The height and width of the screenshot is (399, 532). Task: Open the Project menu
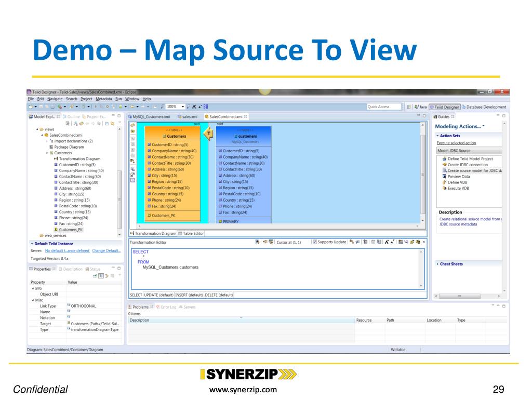click(x=86, y=99)
